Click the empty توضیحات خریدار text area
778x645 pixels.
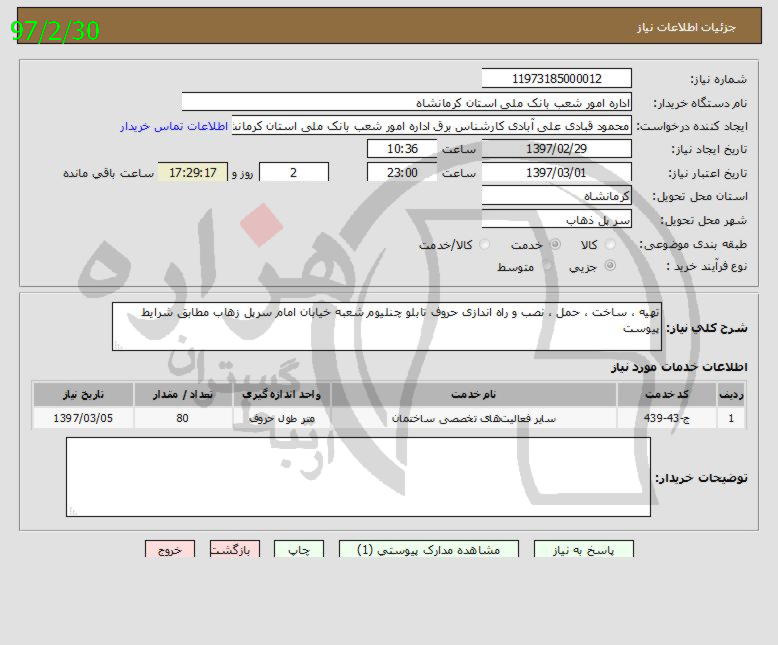point(357,477)
